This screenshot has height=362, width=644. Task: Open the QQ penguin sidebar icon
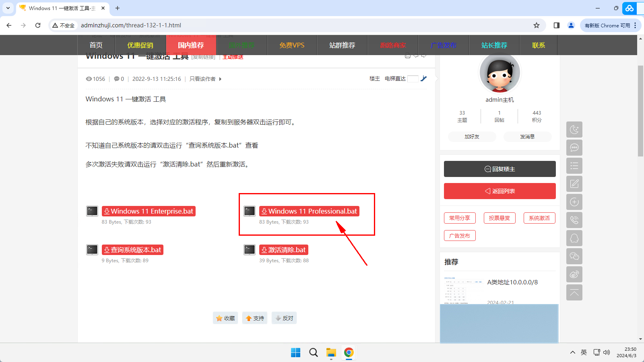[574, 238]
